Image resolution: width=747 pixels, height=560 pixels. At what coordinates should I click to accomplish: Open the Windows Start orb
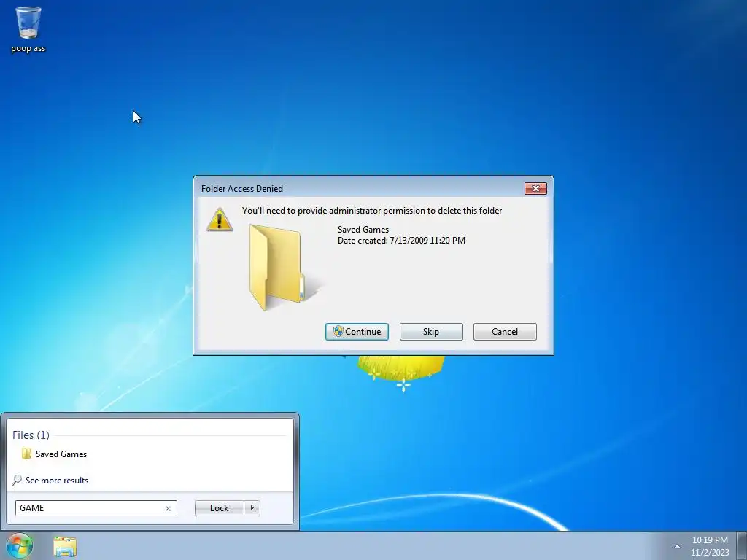(x=19, y=545)
